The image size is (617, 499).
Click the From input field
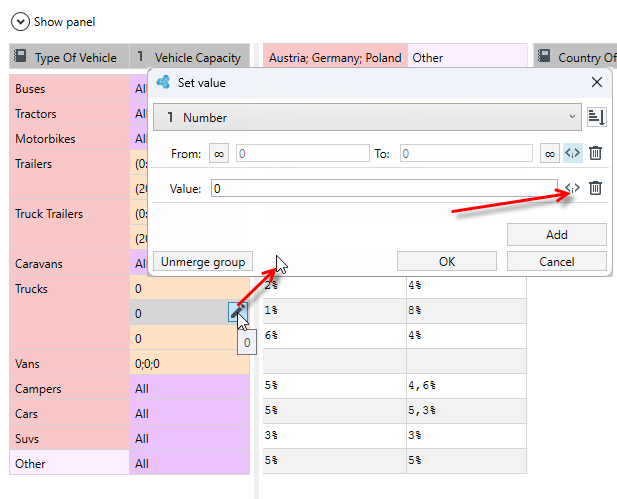pyautogui.click(x=303, y=153)
